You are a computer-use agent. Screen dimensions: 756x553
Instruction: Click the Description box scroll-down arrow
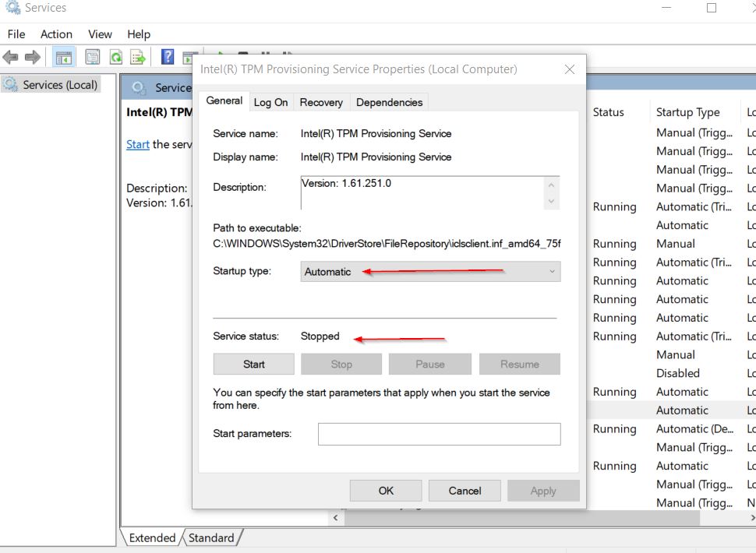[x=551, y=202]
